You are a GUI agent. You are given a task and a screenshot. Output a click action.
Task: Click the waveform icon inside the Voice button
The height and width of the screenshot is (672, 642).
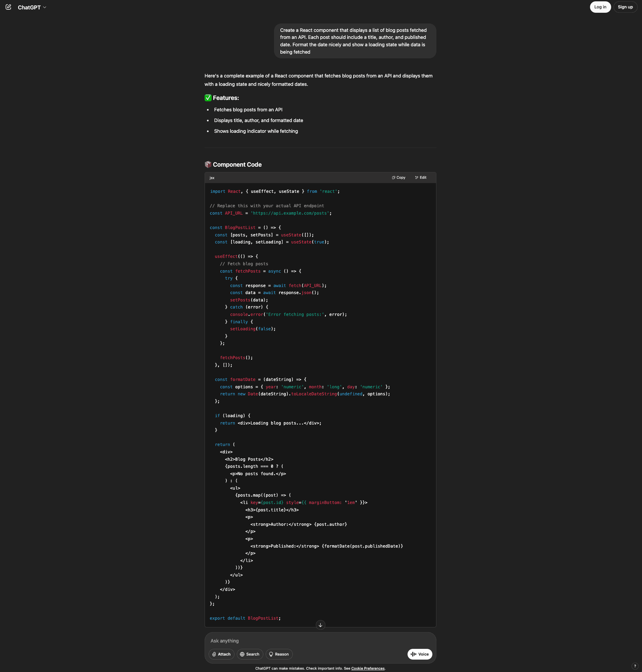pyautogui.click(x=414, y=654)
